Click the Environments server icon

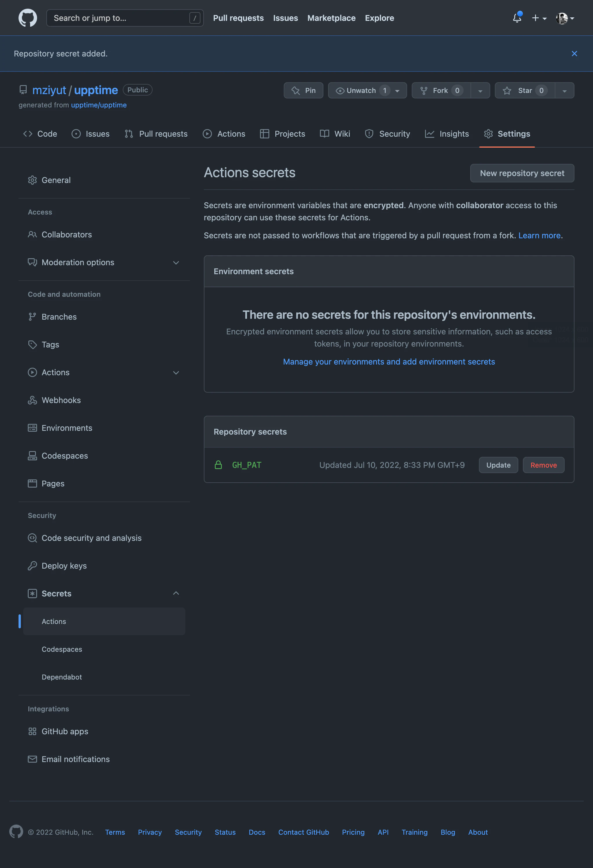32,428
